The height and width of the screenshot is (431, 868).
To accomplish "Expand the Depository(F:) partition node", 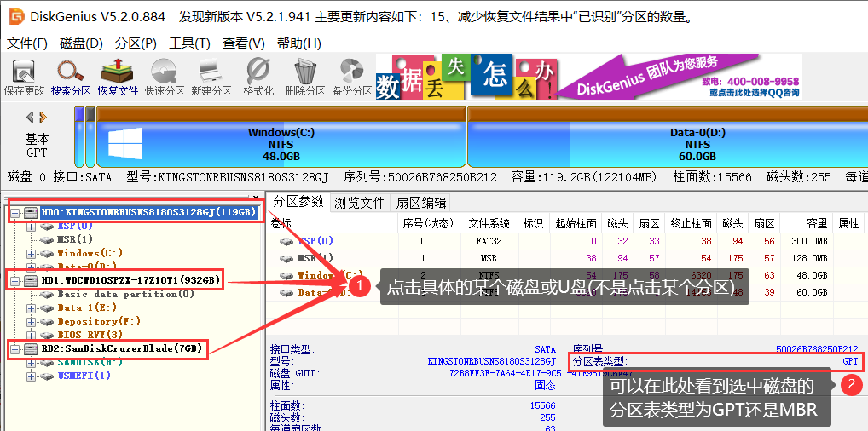I will 32,321.
